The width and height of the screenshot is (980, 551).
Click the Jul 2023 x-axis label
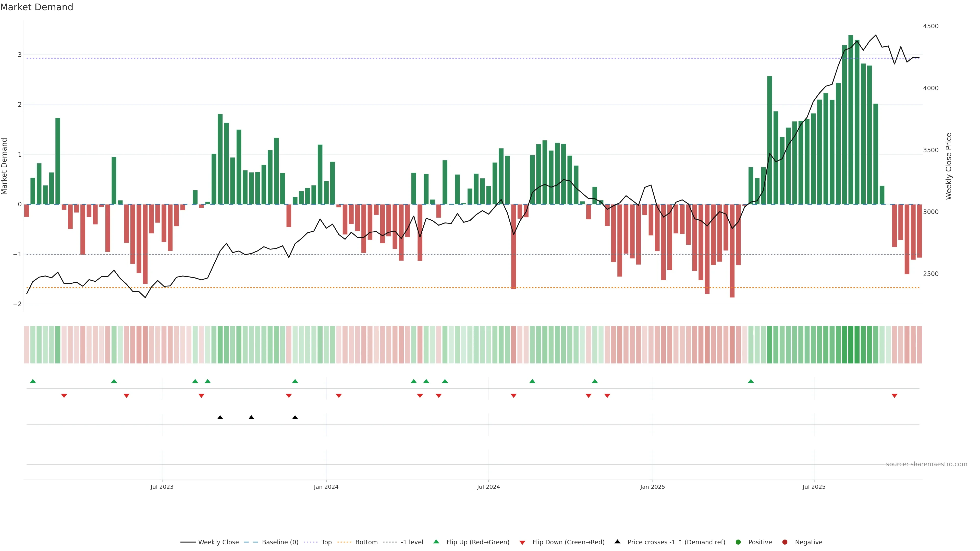point(162,487)
